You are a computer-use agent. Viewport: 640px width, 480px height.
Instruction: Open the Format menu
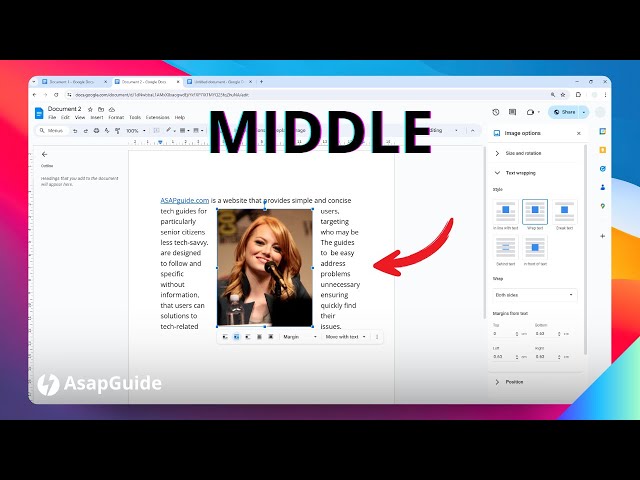tap(116, 117)
